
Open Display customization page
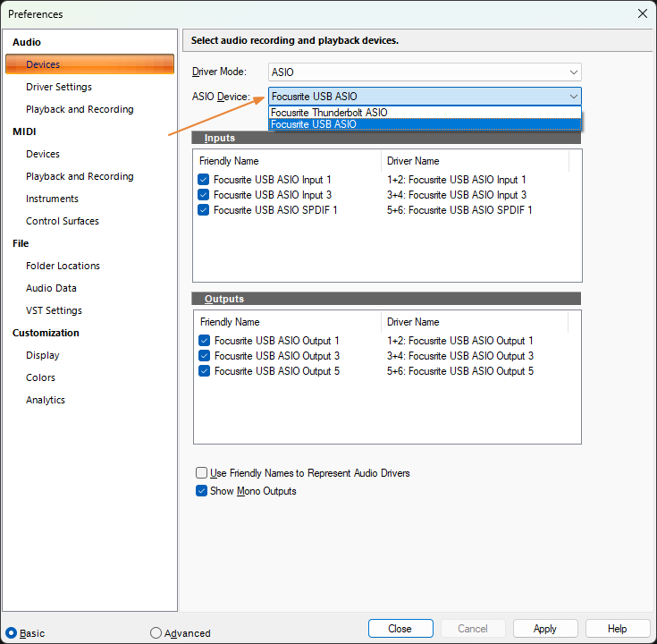pos(43,355)
